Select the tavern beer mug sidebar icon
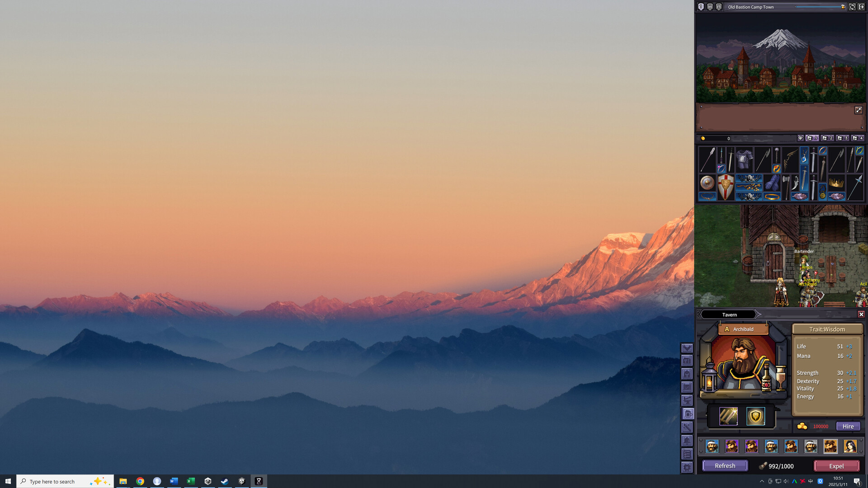 (x=688, y=414)
